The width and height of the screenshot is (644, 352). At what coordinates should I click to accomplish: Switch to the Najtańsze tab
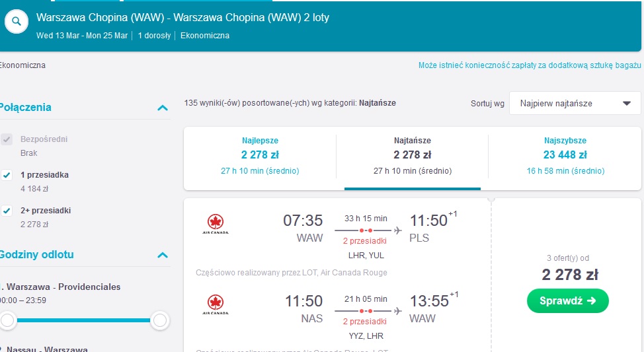click(413, 155)
